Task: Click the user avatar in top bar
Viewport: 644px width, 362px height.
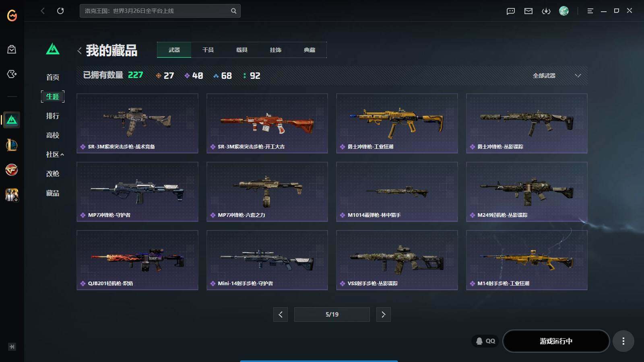Action: [564, 11]
